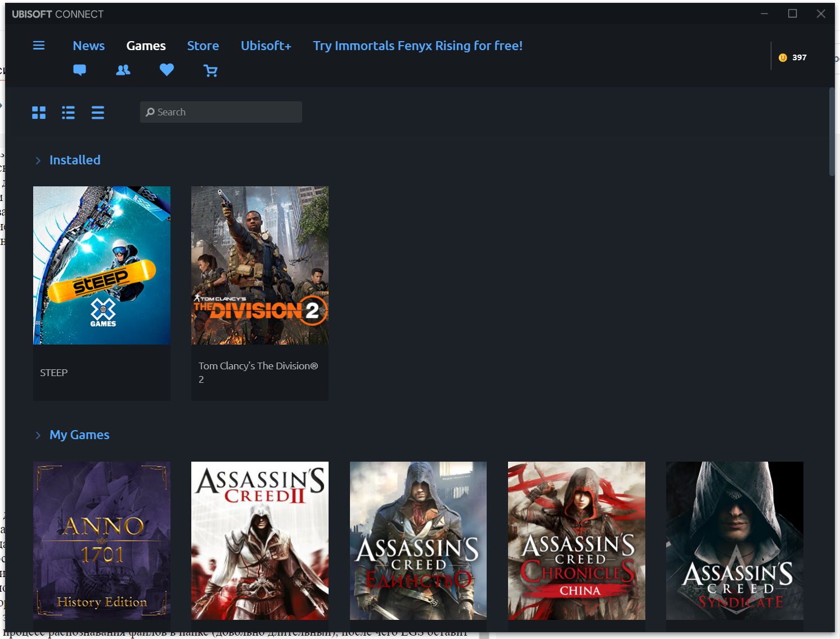This screenshot has height=639, width=840.
Task: Open Anno 1701 History Edition cover
Action: [102, 540]
